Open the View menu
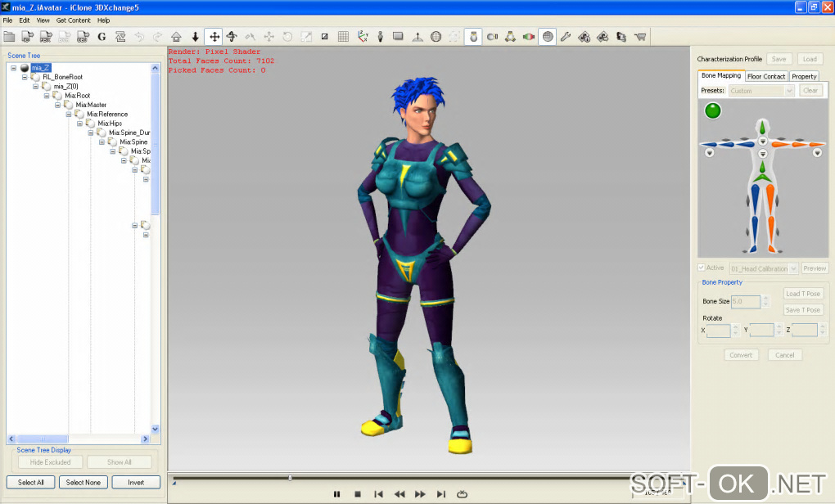Viewport: 835px width, 504px height. point(43,20)
